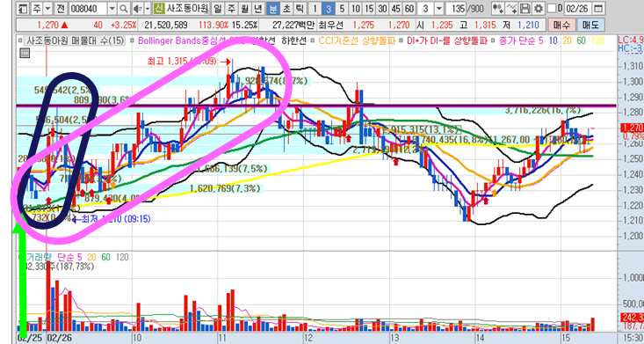The height and width of the screenshot is (344, 644).
Task: Expand the stock code 008040 dropdown
Action: pyautogui.click(x=112, y=8)
